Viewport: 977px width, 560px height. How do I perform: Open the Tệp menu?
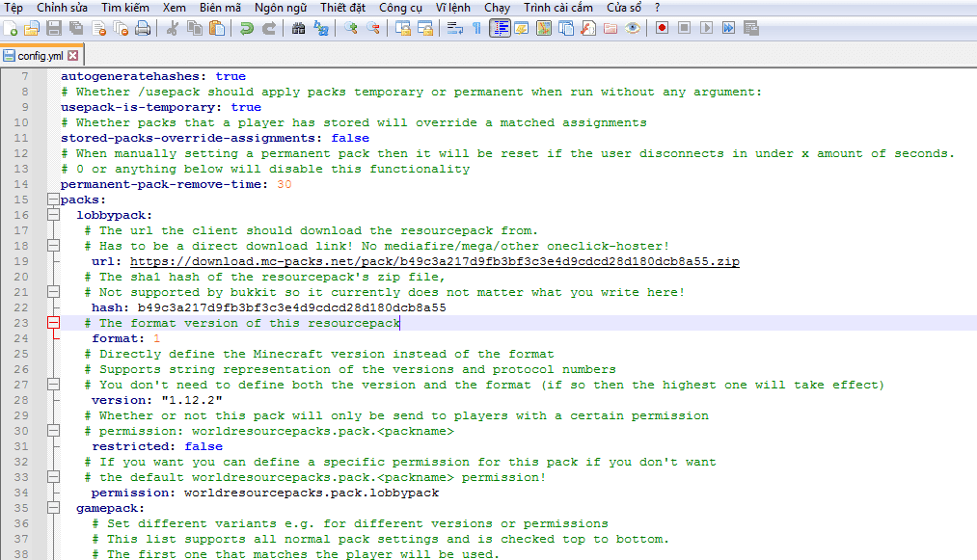[x=14, y=8]
